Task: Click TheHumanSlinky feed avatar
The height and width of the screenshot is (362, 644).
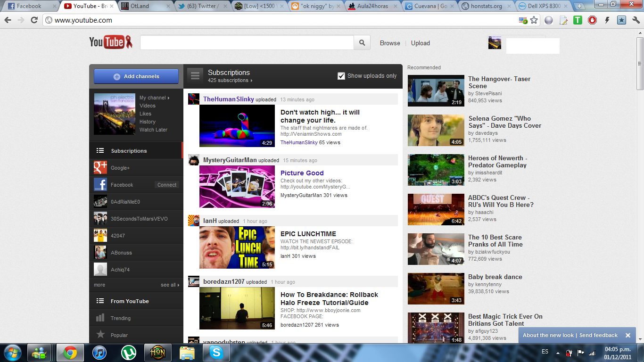Action: point(194,99)
